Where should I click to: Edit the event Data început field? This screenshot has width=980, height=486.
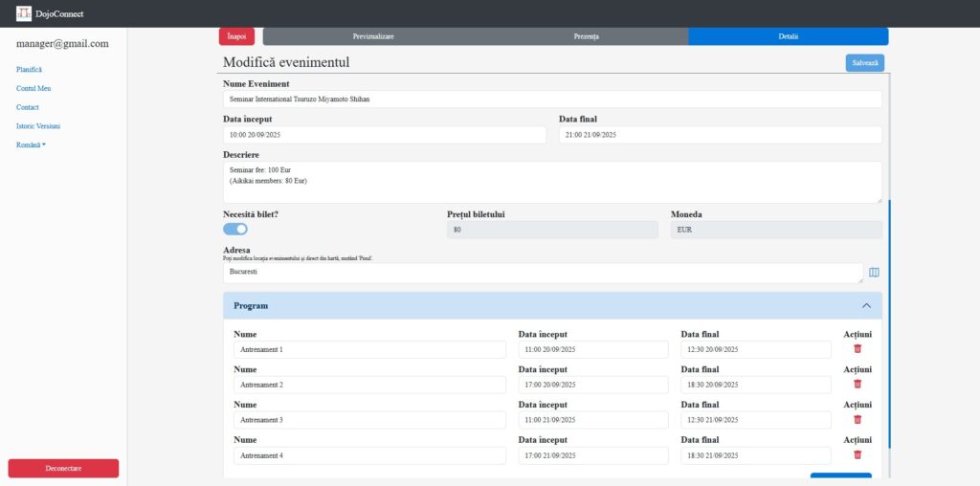[385, 134]
